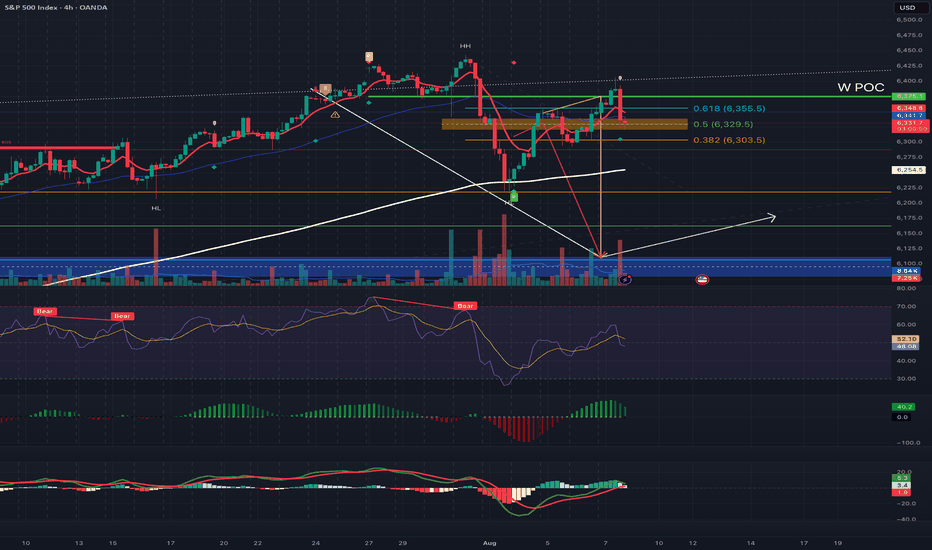
Task: Select the green signal marker below the August low
Action: pos(514,196)
